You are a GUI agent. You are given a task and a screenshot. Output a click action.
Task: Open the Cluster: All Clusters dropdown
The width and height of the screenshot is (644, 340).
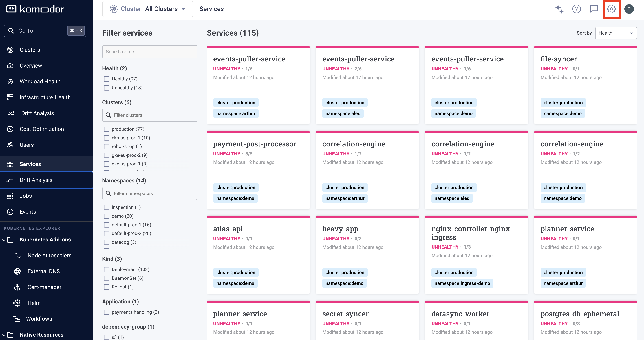point(147,9)
